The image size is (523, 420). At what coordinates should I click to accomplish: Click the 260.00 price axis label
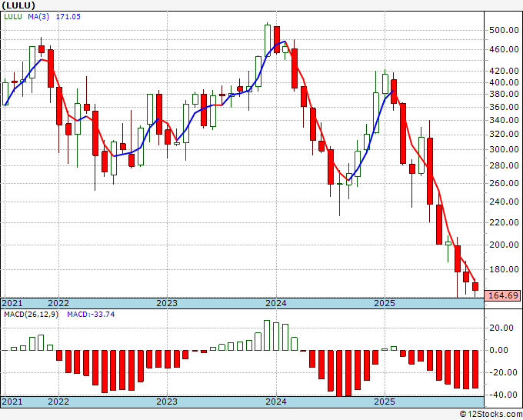coord(504,183)
